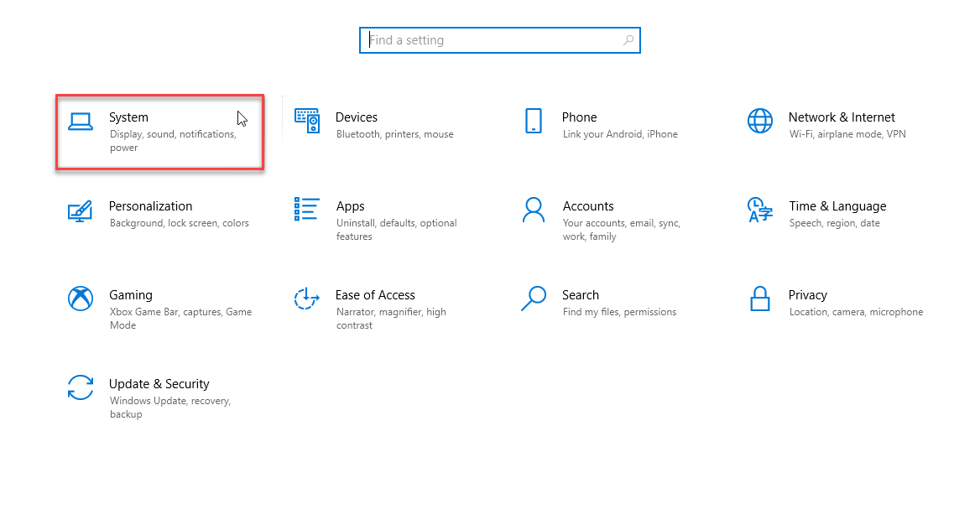Click 'Link your Android, iPhone' description
The image size is (980, 509).
click(620, 134)
